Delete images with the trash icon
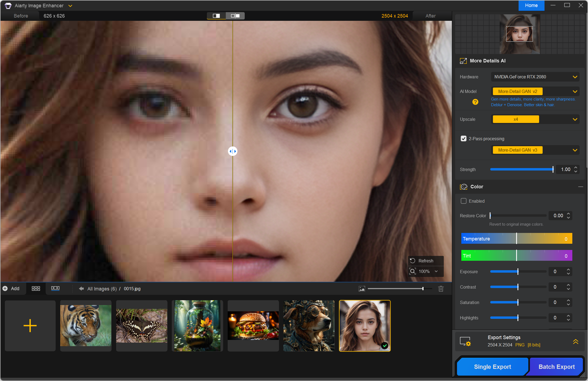Image resolution: width=588 pixels, height=381 pixels. 441,289
